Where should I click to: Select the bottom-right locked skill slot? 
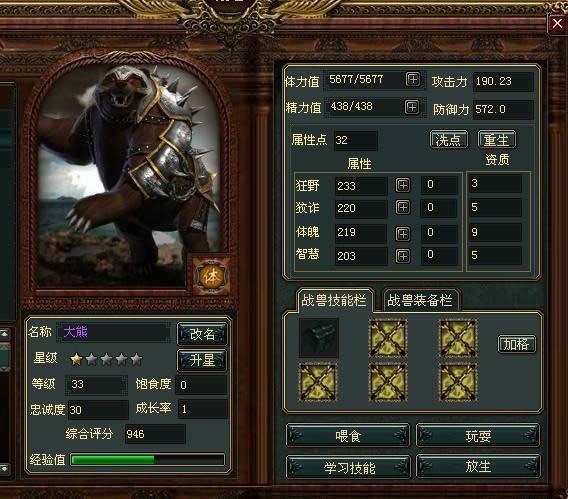point(458,382)
